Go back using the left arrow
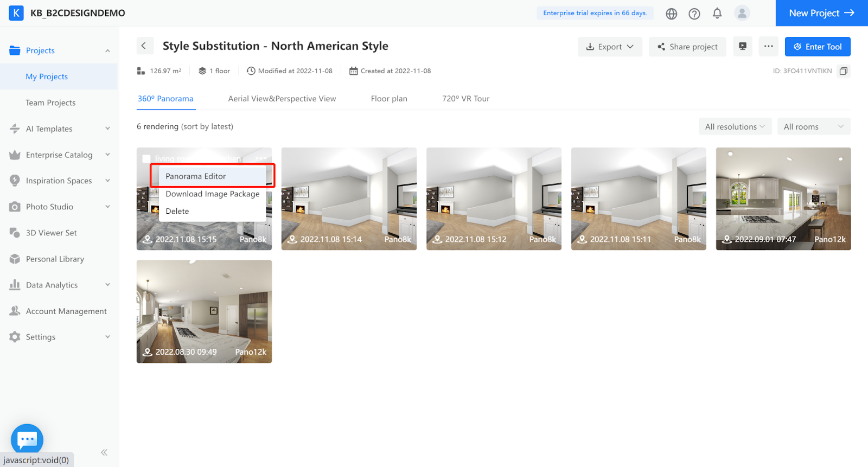Viewport: 868px width, 467px height. 144,46
